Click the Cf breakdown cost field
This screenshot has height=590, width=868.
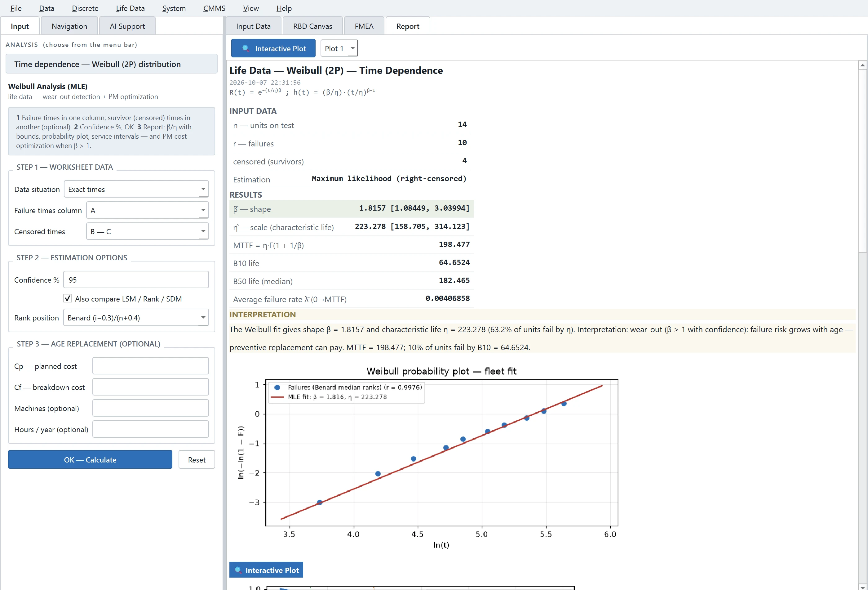[x=151, y=387]
